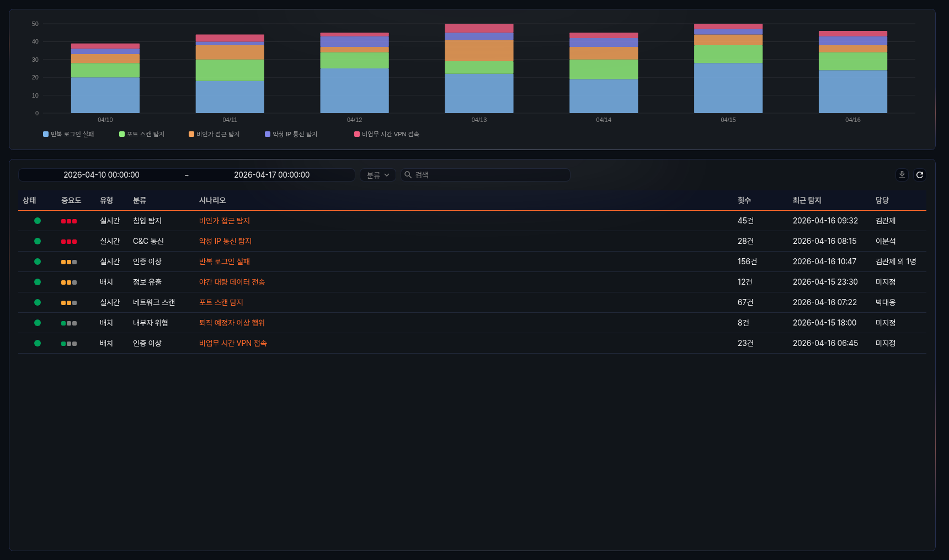Click the download export icon

tap(902, 175)
